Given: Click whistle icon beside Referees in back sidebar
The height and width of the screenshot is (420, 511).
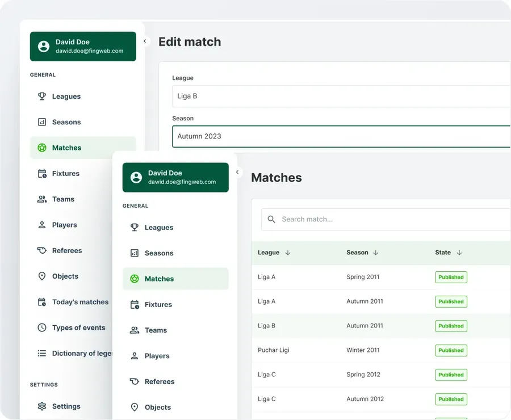Looking at the screenshot, I should 42,250.
